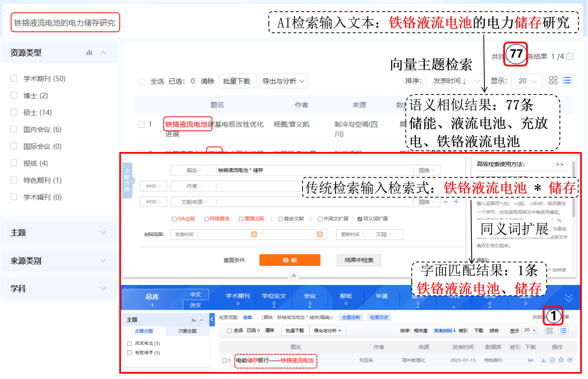The height and width of the screenshot is (379, 588).
Task: Click download icon for result row 1
Action: point(543,360)
